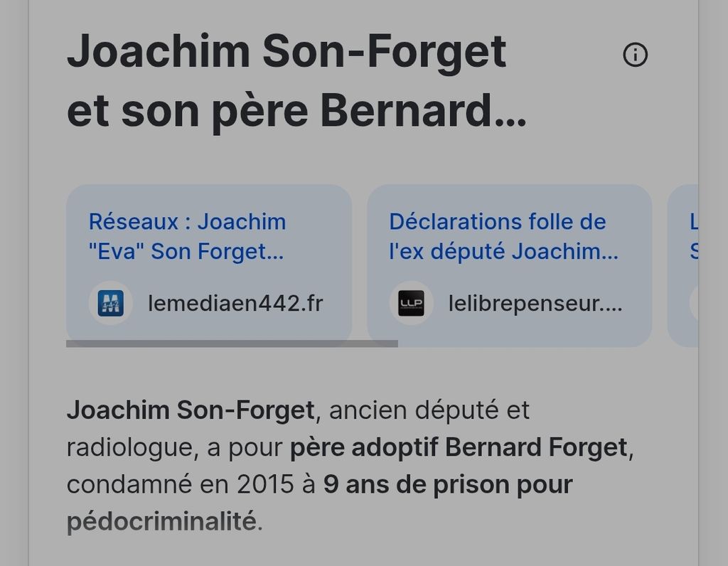Click the lemediaen442.fr favicon icon

pyautogui.click(x=110, y=304)
